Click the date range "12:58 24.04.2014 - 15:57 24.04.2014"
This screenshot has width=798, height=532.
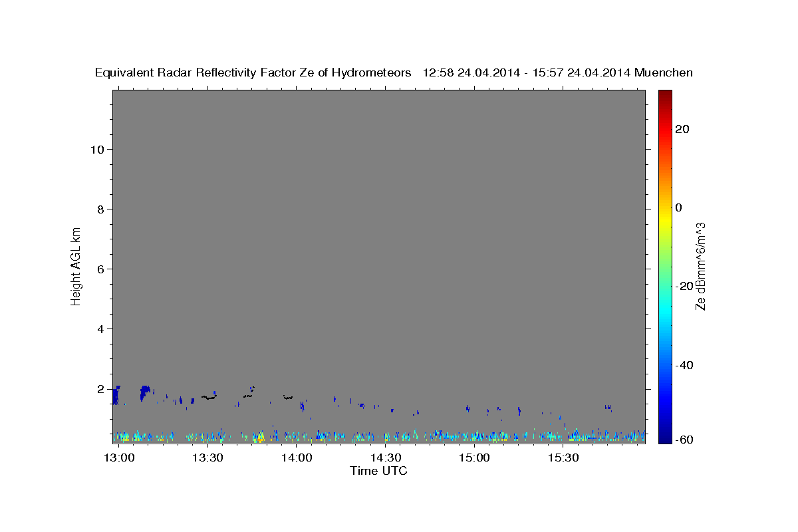[x=527, y=73]
